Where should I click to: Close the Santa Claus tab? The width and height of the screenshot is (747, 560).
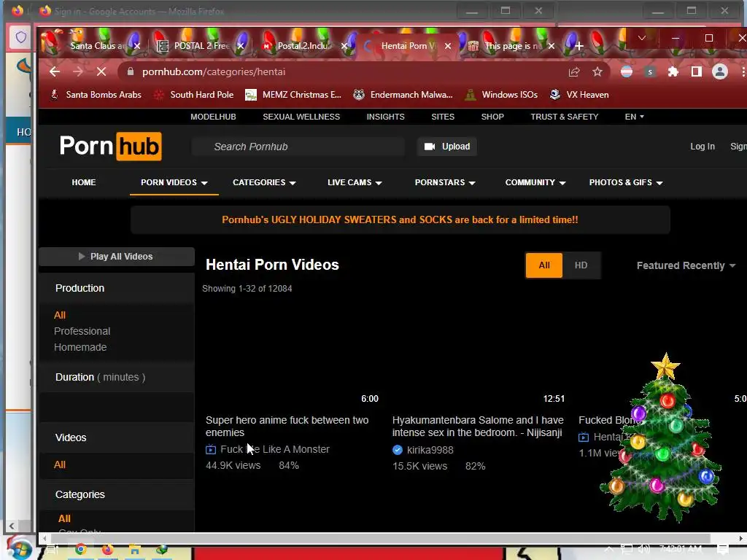pyautogui.click(x=136, y=46)
